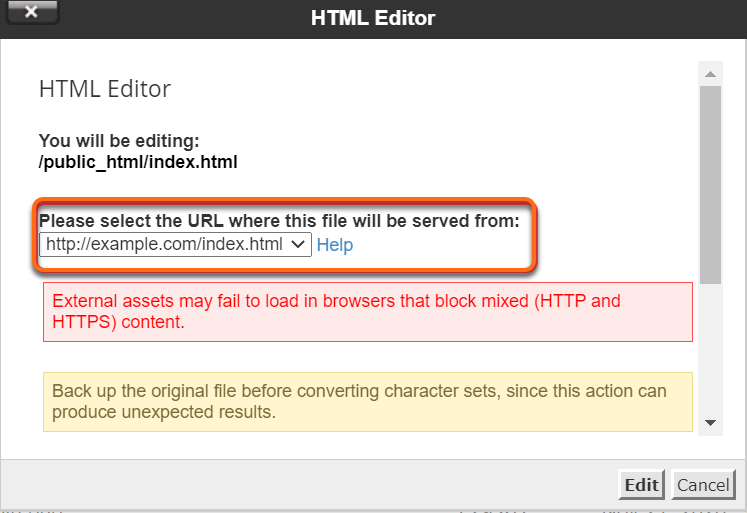The height and width of the screenshot is (513, 747).
Task: Click the scrollbar down arrow
Action: tap(710, 423)
